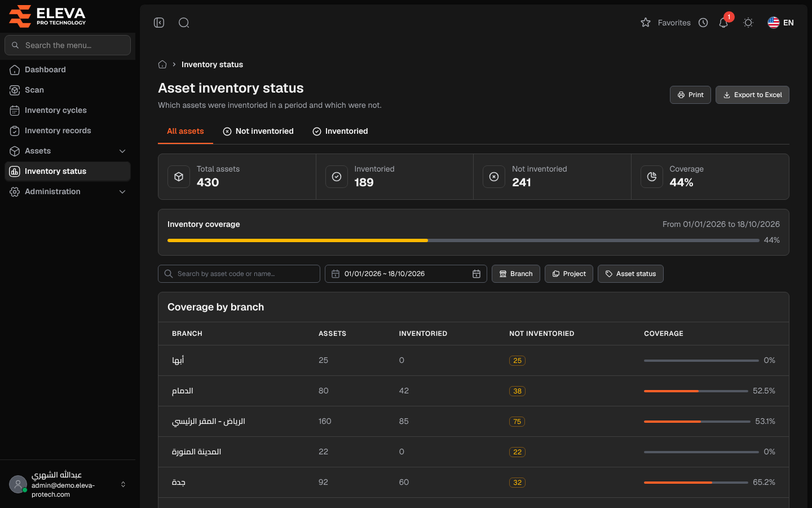Open the date range picker field
The height and width of the screenshot is (508, 812).
pyautogui.click(x=406, y=274)
